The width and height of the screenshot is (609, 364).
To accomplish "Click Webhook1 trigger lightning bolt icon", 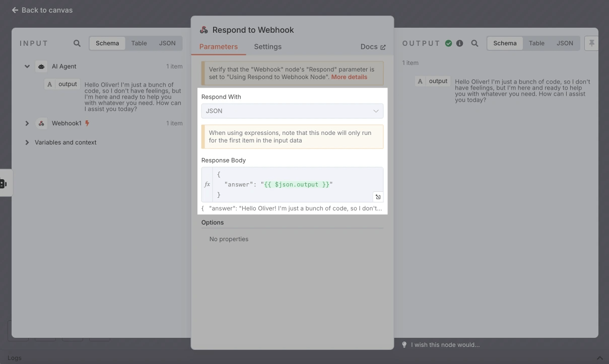I will pyautogui.click(x=87, y=123).
